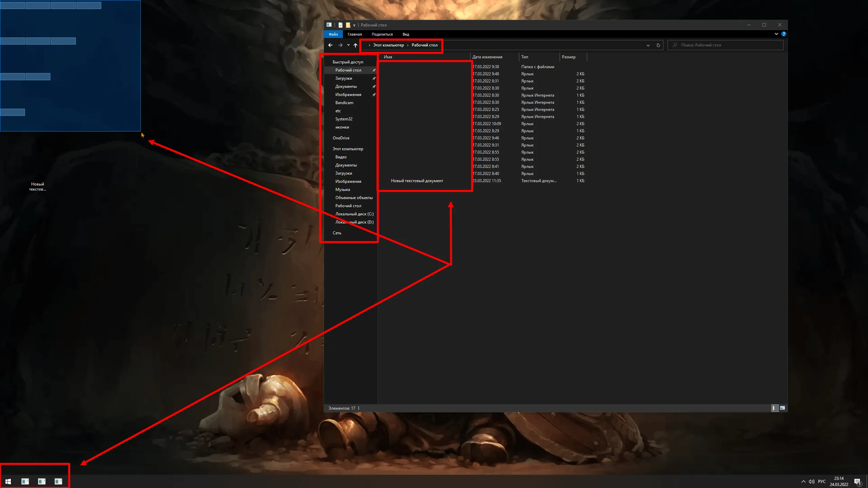Open the Windows Start button
Screen dimensions: 868x488
coord(8,481)
